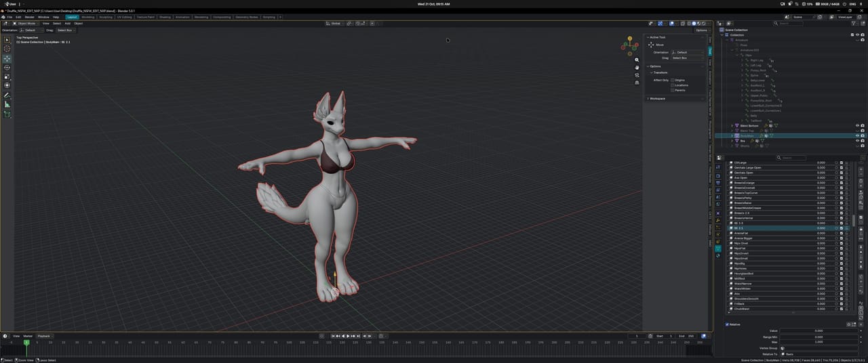Image resolution: width=868 pixels, height=363 pixels.
Task: Switch perspective/orthographic view icon
Action: click(x=637, y=83)
